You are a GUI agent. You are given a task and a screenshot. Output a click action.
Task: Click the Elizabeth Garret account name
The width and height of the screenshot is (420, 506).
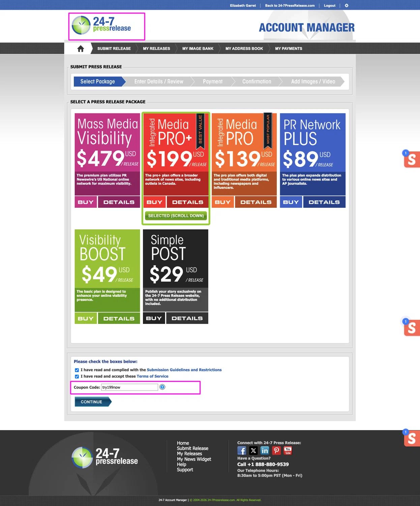[243, 5]
